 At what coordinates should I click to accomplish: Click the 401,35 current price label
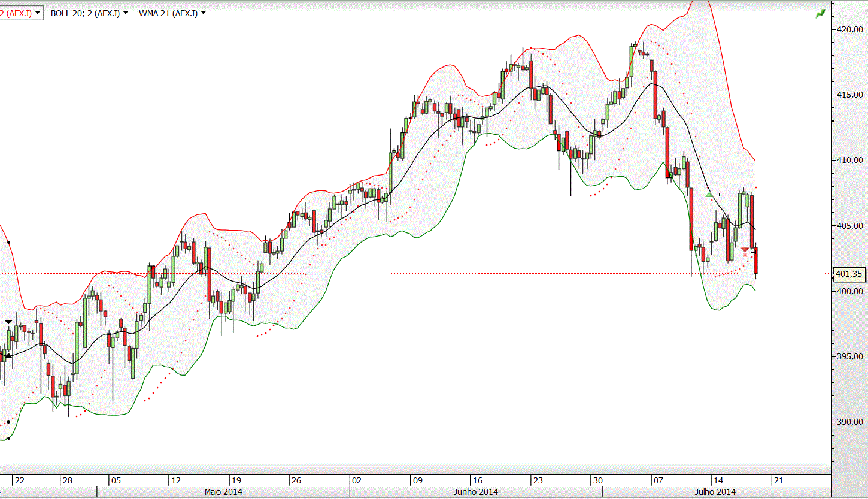click(x=849, y=274)
